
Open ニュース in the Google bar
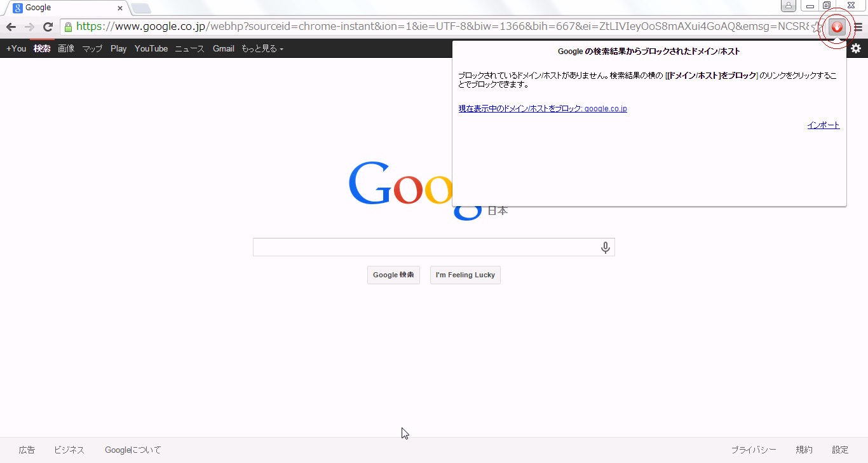pos(190,48)
